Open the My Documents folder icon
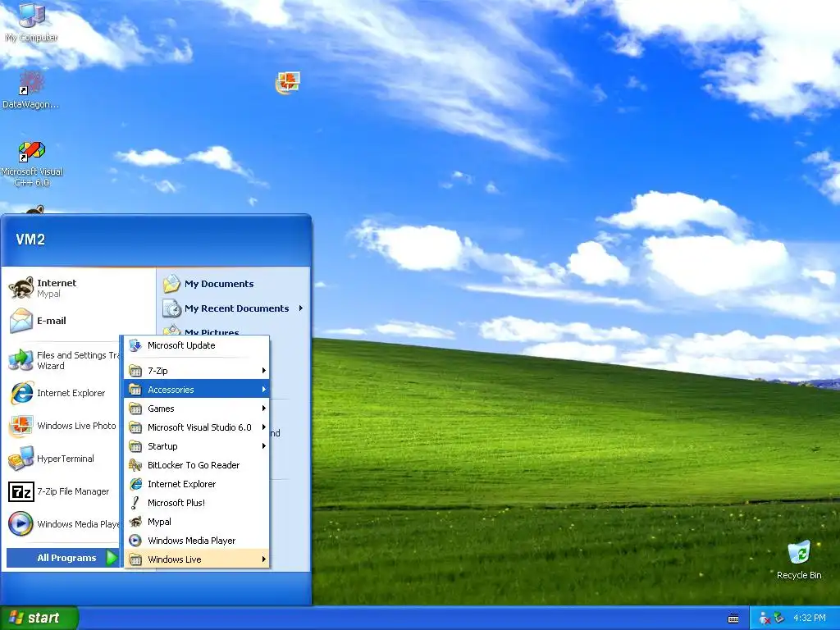840x630 pixels. (172, 283)
